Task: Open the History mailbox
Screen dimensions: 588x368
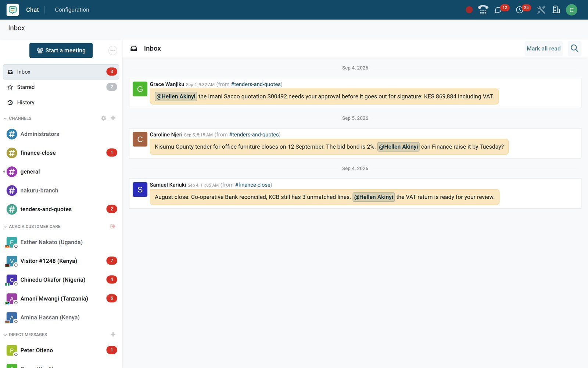Action: [61, 103]
